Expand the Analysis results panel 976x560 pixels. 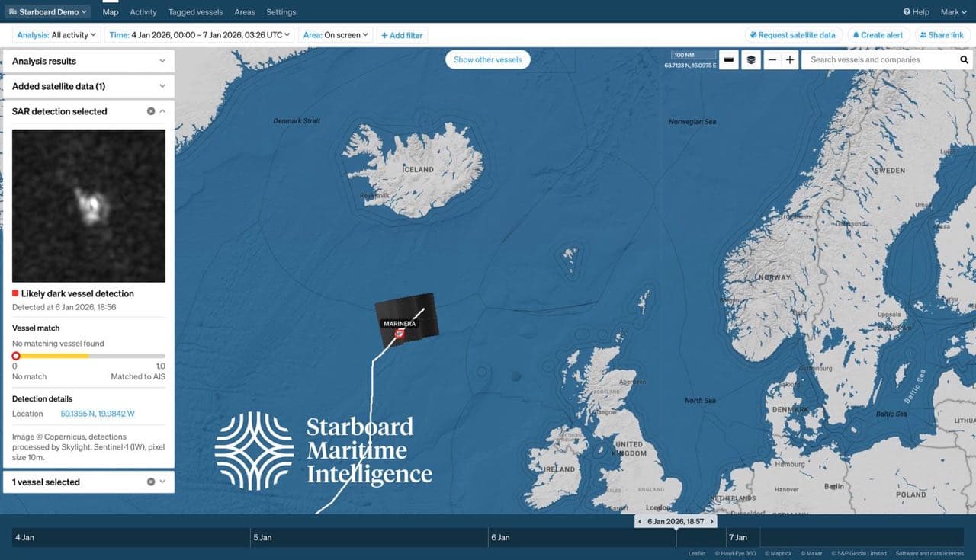(x=162, y=61)
